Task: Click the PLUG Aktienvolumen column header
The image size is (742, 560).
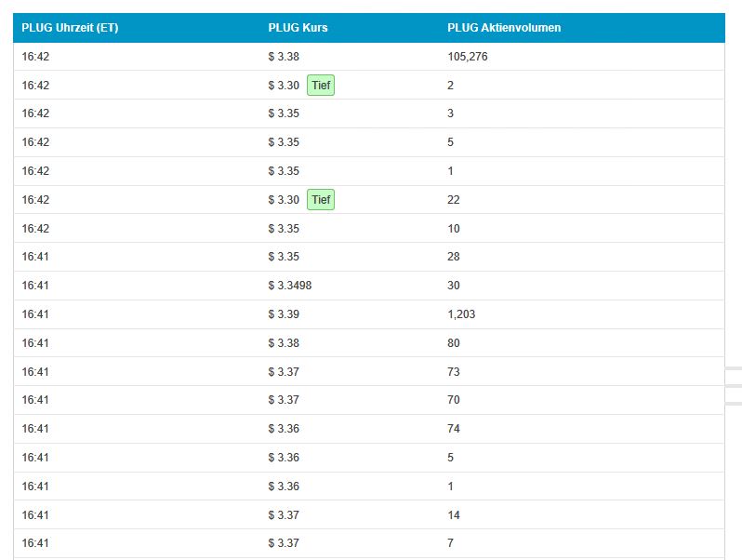Action: coord(504,28)
